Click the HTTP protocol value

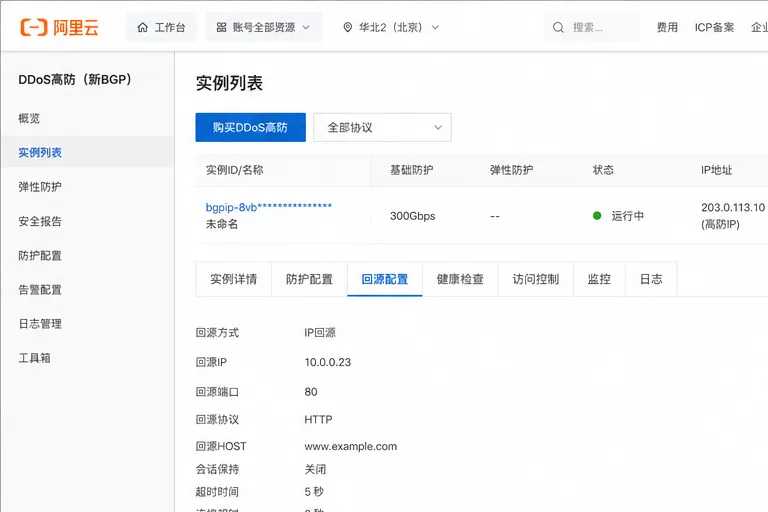pyautogui.click(x=318, y=419)
